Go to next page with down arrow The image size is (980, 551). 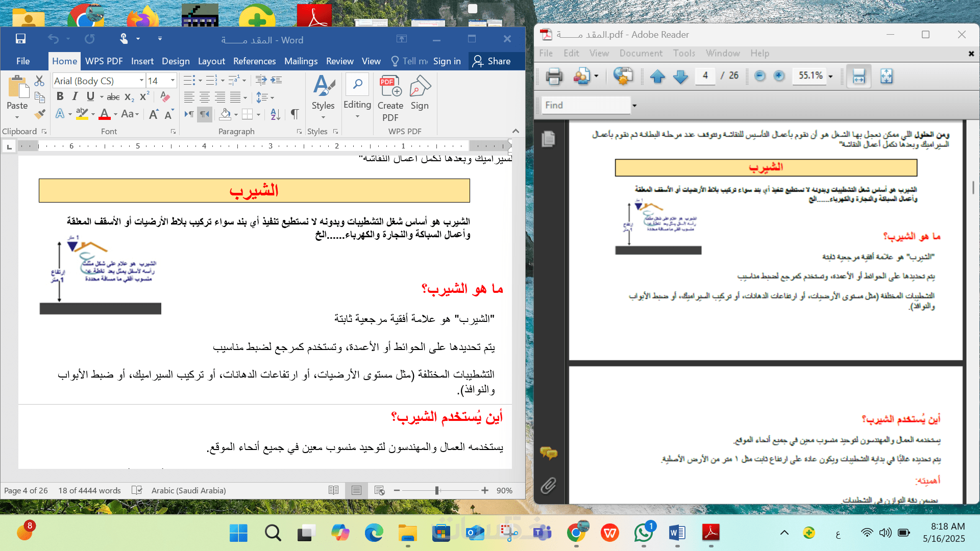click(x=680, y=77)
